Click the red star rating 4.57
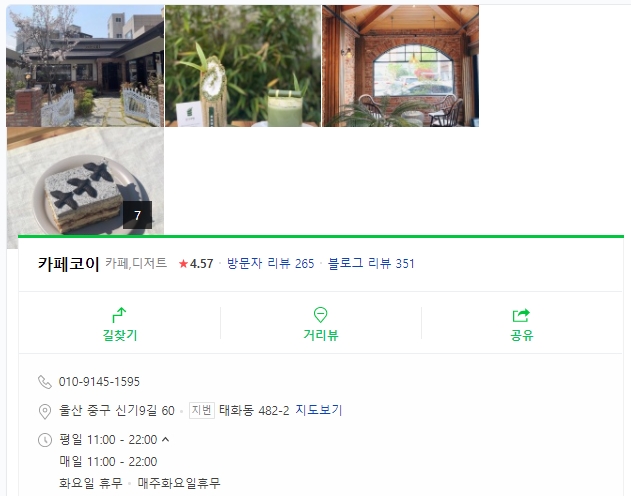This screenshot has width=631, height=496. [196, 264]
